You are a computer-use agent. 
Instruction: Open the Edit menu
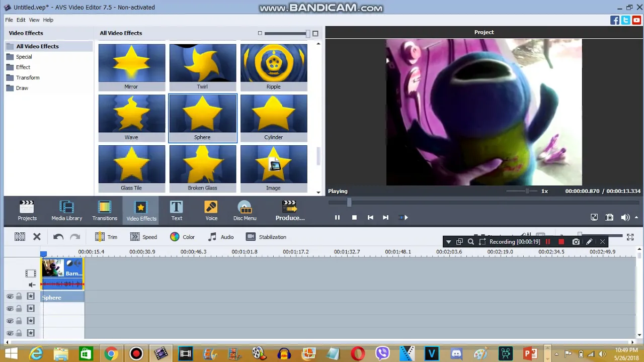(x=21, y=20)
